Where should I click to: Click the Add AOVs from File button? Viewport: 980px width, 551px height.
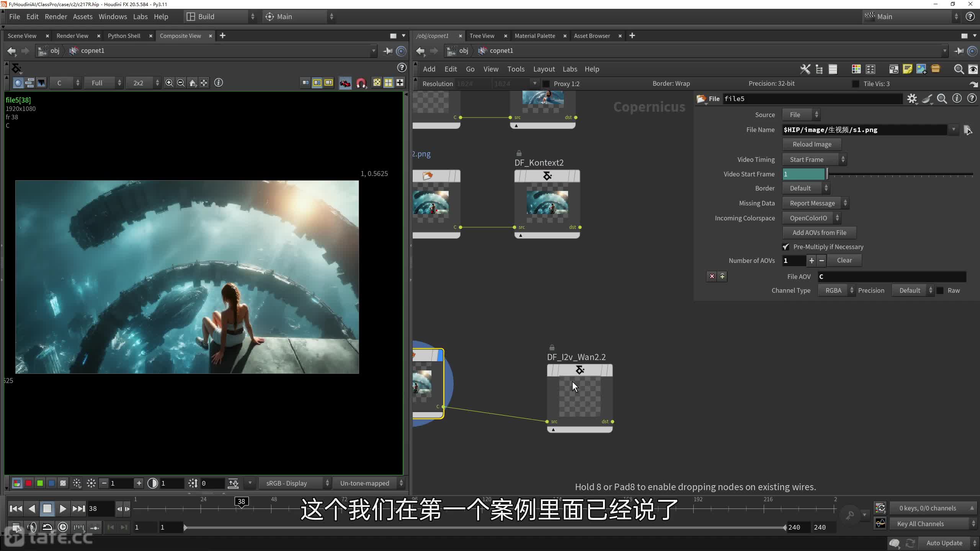[x=819, y=233]
